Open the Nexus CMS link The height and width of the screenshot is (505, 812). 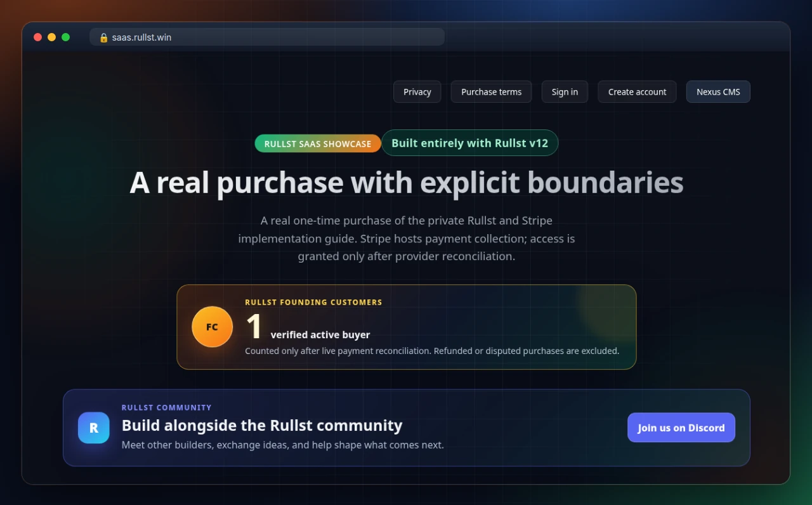718,91
